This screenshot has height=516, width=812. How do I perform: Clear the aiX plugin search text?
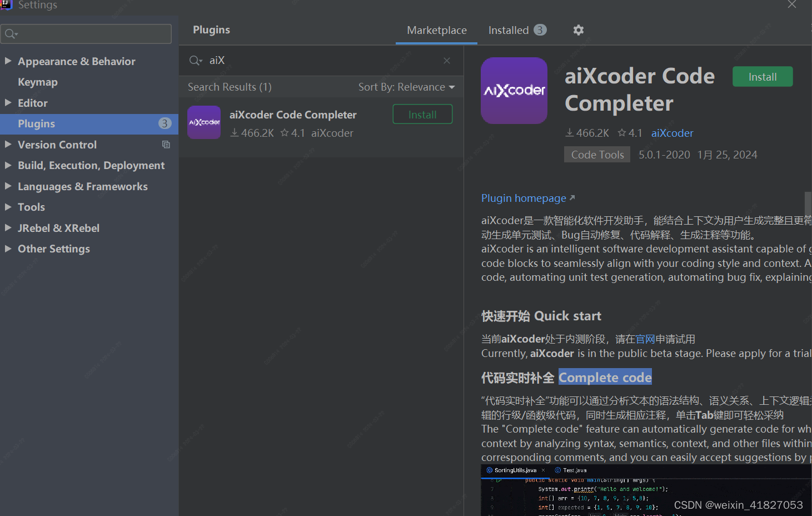click(x=447, y=61)
